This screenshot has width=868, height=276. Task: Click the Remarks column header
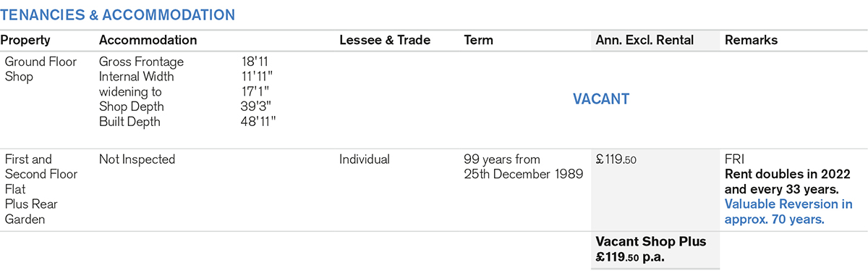[x=751, y=41]
